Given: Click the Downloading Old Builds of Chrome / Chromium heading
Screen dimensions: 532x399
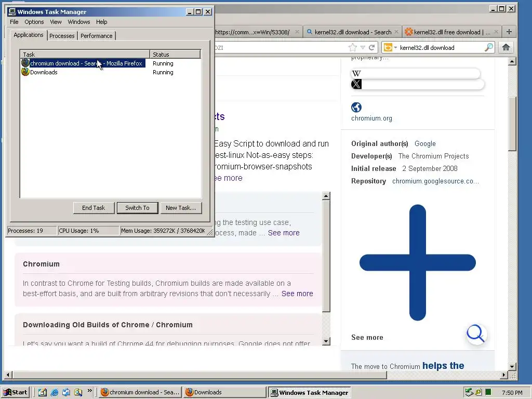Looking at the screenshot, I should (x=108, y=325).
